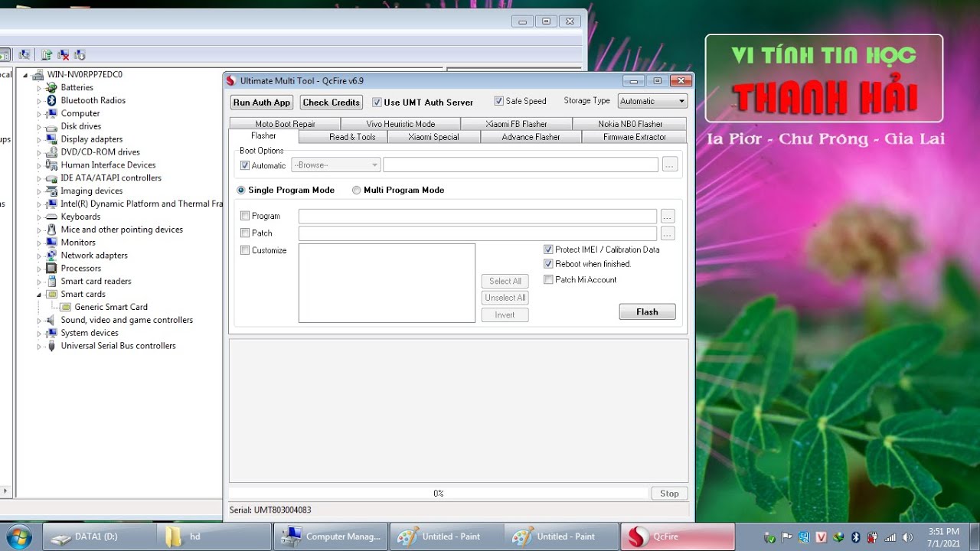The height and width of the screenshot is (551, 980).
Task: Click the Update Driver Software toolbar icon
Action: [x=47, y=54]
